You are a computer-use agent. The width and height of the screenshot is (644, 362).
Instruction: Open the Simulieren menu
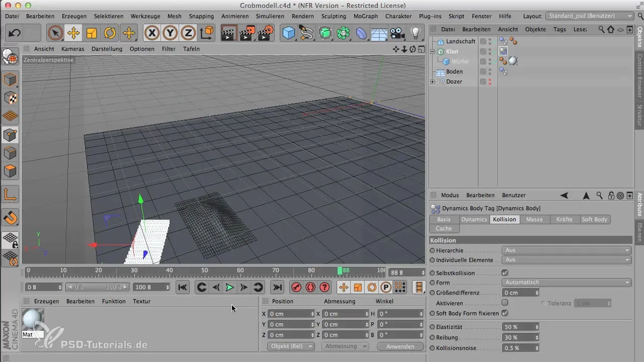tap(270, 16)
